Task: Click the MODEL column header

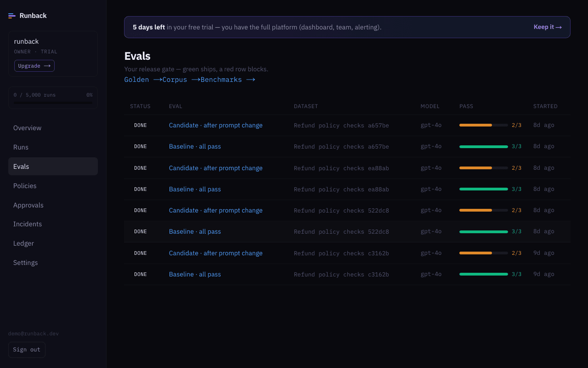Action: (430, 106)
